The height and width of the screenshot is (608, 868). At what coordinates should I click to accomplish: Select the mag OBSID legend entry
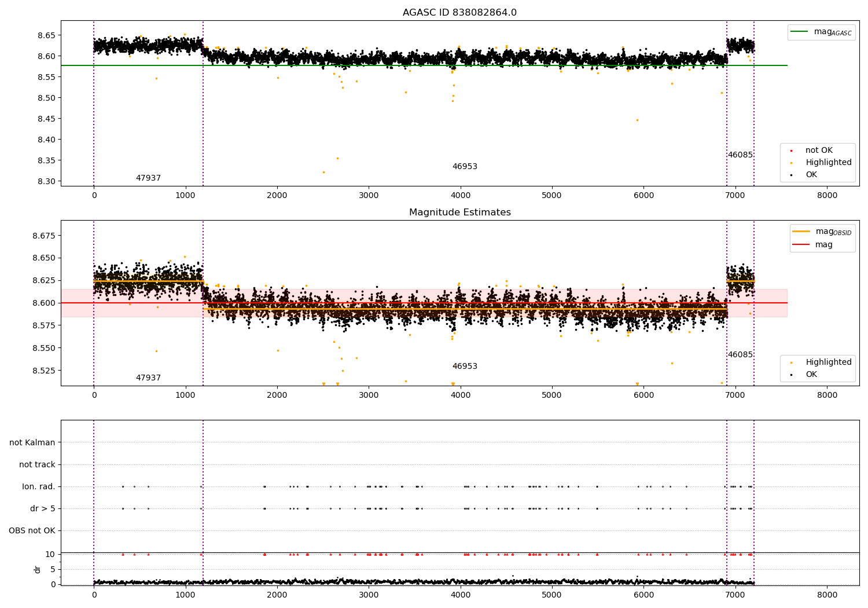[x=822, y=232]
